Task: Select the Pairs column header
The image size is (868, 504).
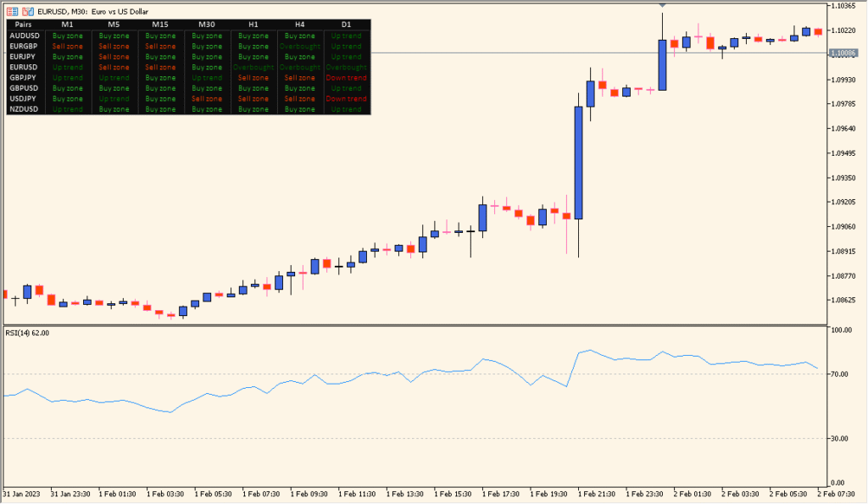Action: click(22, 24)
